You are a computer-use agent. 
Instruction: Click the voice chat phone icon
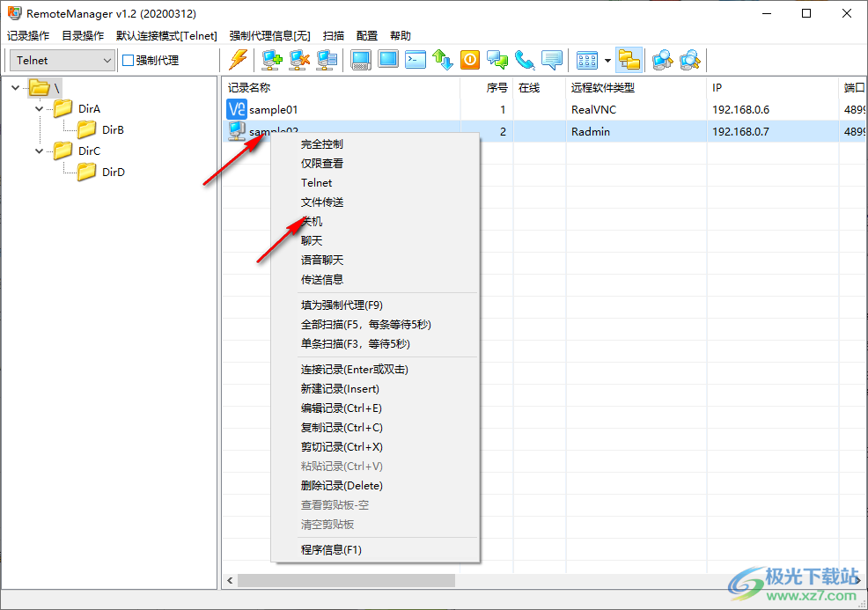click(525, 60)
